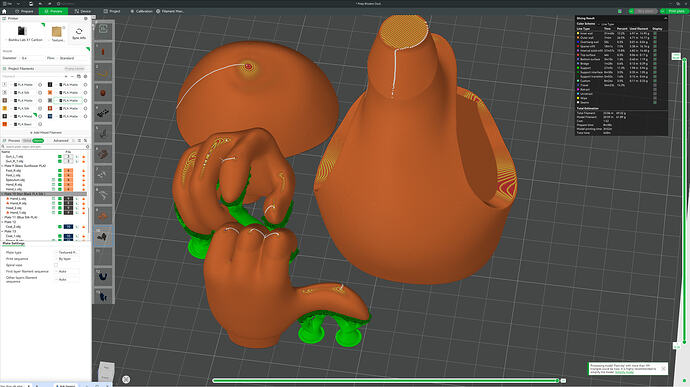Screen dimensions: 690x387
Task: Switch to the Prepare tab
Action: tap(25, 11)
